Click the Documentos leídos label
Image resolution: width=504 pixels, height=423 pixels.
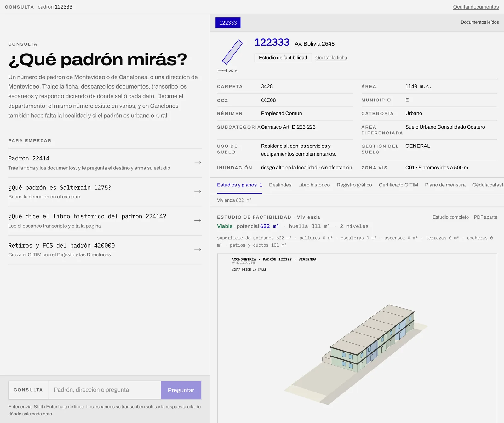479,22
